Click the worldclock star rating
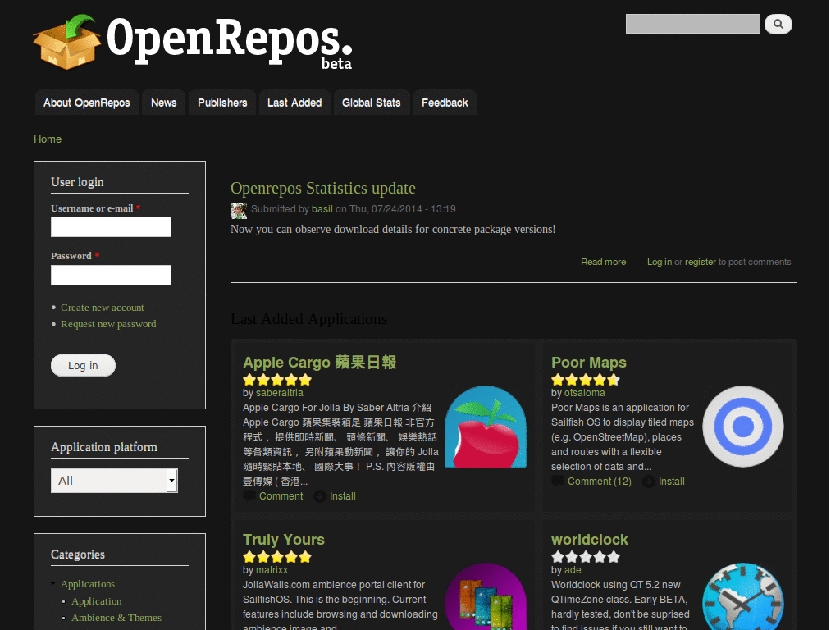 click(586, 557)
